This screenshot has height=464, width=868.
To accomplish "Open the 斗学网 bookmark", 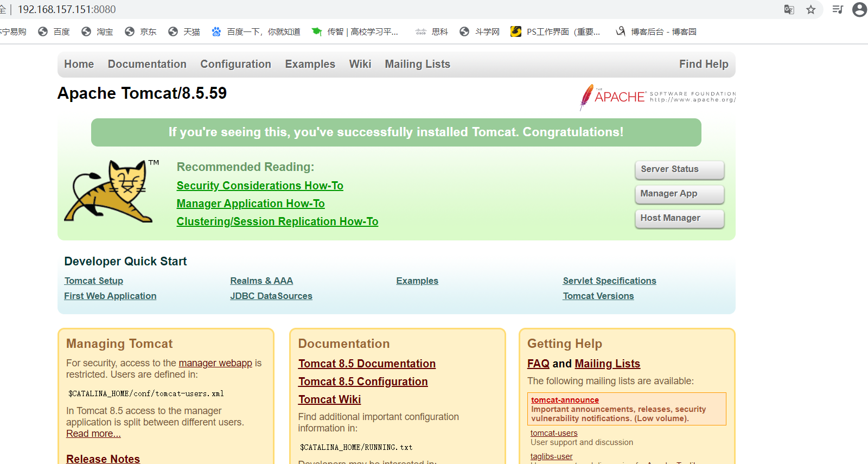I will [x=479, y=32].
